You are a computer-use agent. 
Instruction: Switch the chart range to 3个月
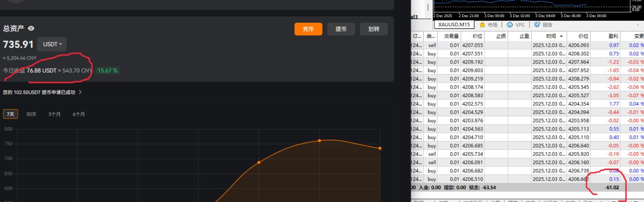pos(54,114)
